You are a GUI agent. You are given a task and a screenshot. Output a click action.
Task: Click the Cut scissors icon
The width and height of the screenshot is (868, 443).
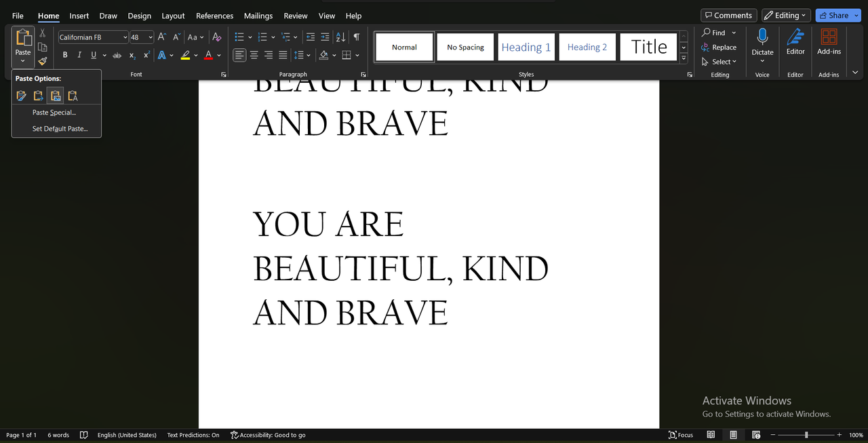[x=42, y=33]
